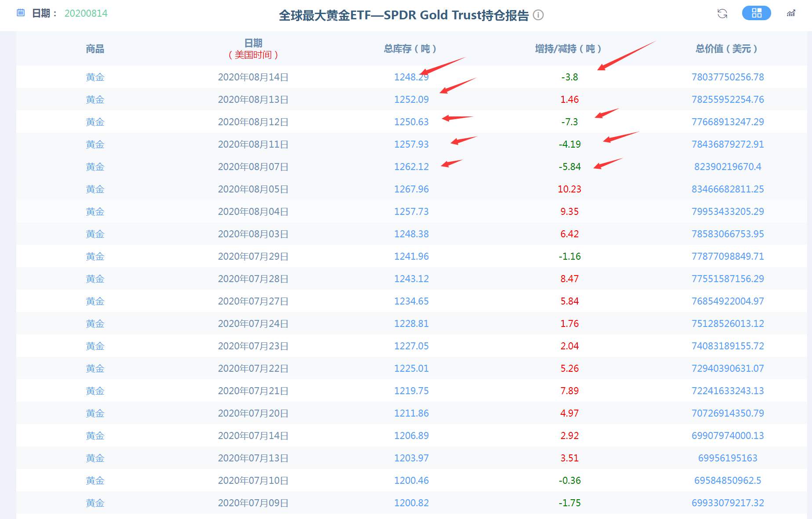This screenshot has width=812, height=519.
Task: Select date cell 2020年08月04日
Action: tap(253, 212)
